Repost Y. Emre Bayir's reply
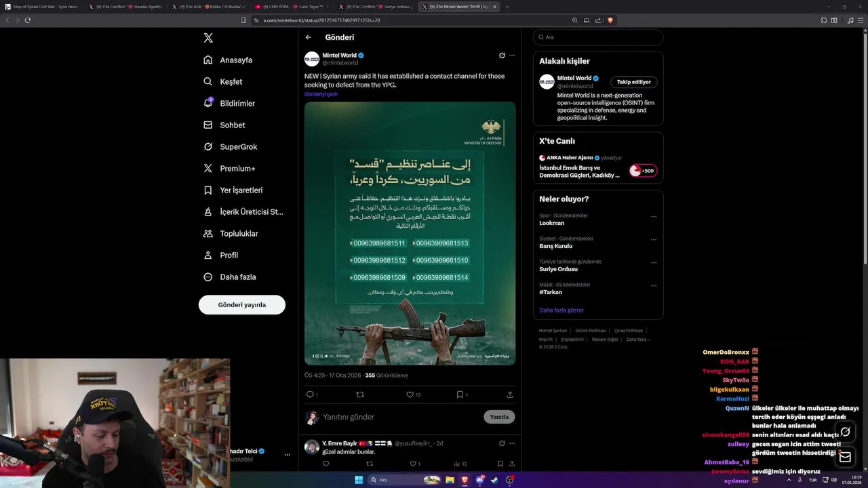The width and height of the screenshot is (868, 488). pyautogui.click(x=370, y=464)
